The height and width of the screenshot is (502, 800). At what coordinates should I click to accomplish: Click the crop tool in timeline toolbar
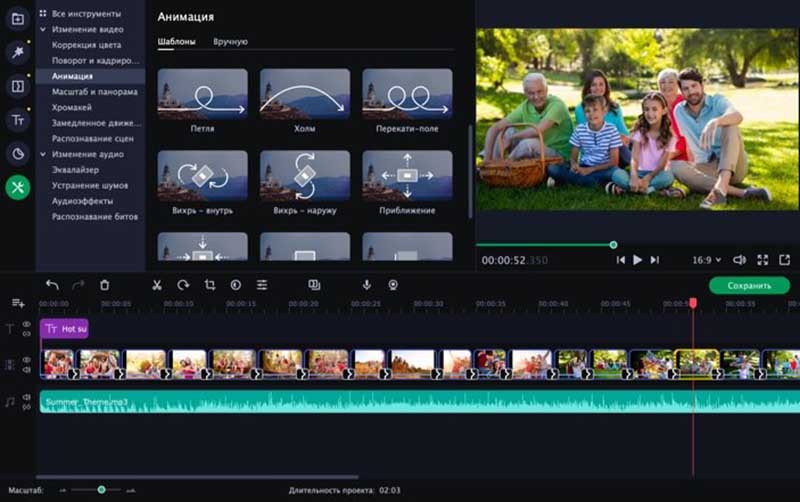pos(210,285)
